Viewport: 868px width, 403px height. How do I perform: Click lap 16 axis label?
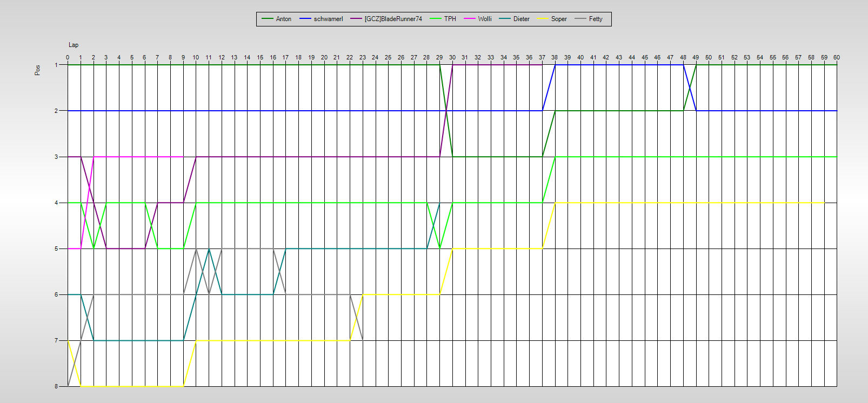click(273, 57)
